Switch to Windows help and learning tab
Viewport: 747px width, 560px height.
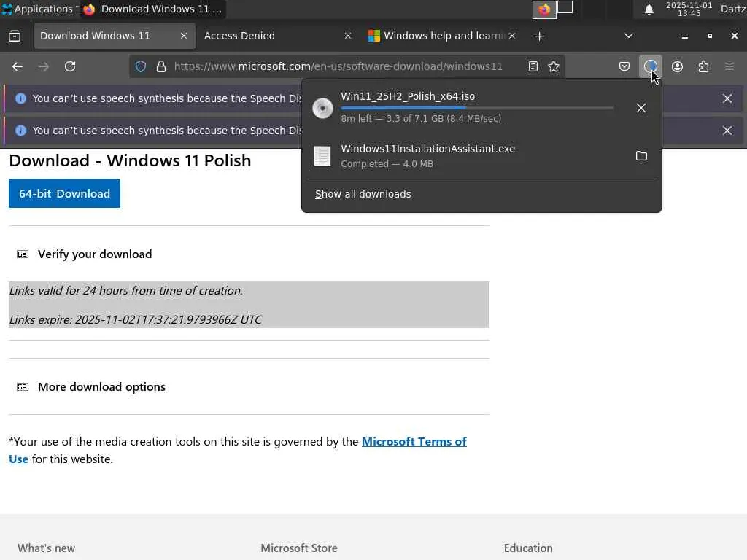coord(438,36)
